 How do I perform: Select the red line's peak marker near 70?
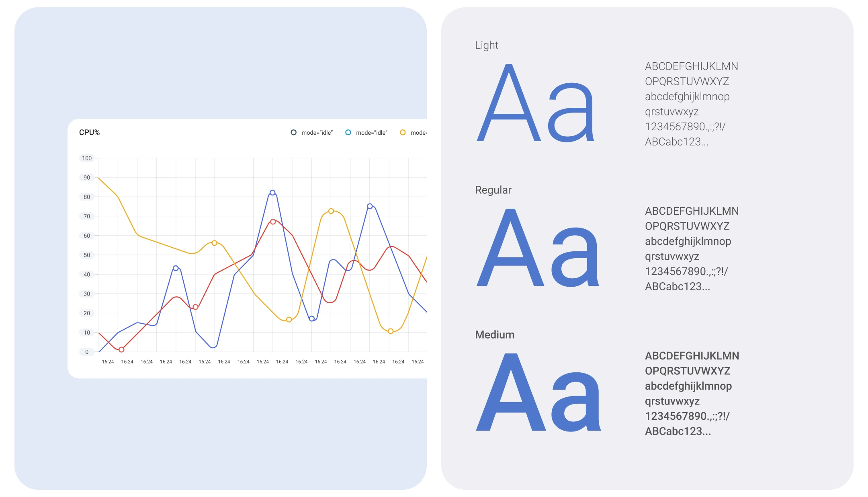[x=273, y=222]
